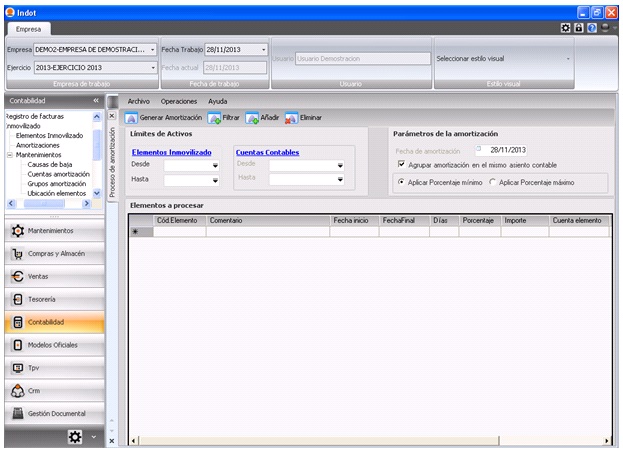Click the Cuentas Contables link

[x=268, y=152]
